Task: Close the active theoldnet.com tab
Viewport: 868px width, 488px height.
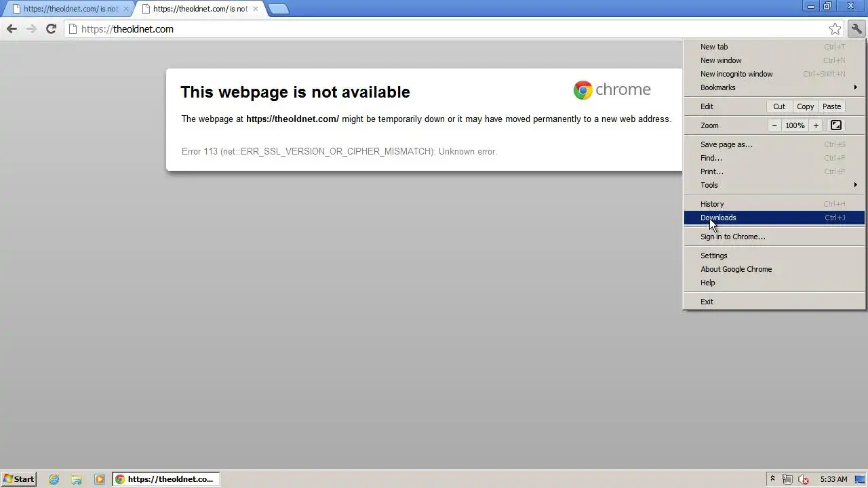Action: pyautogui.click(x=256, y=9)
